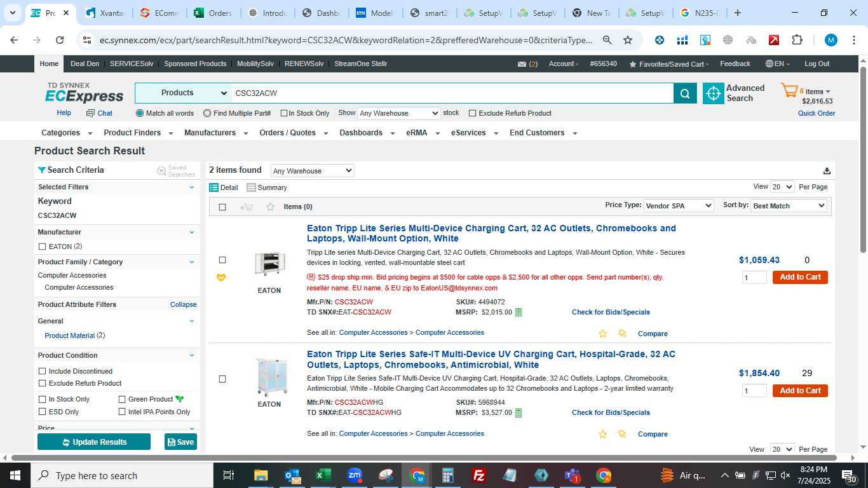This screenshot has height=488, width=868.
Task: Tick select-all checkbox in Items toolbar
Action: pyautogui.click(x=222, y=207)
